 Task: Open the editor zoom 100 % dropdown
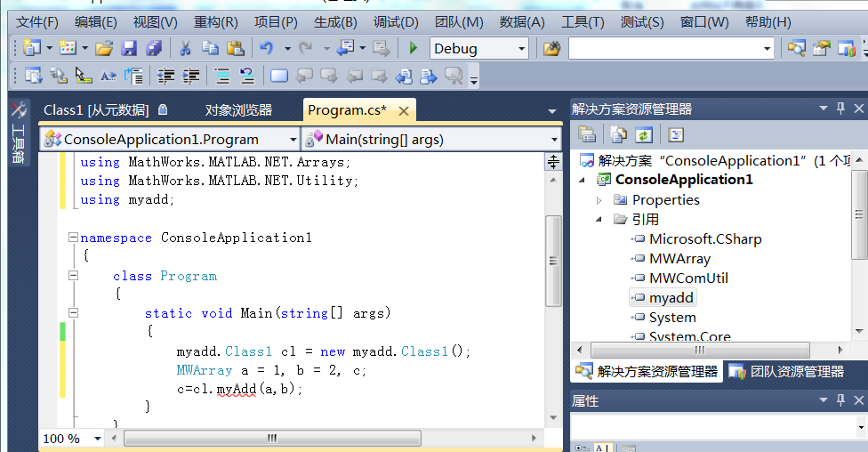pos(98,439)
